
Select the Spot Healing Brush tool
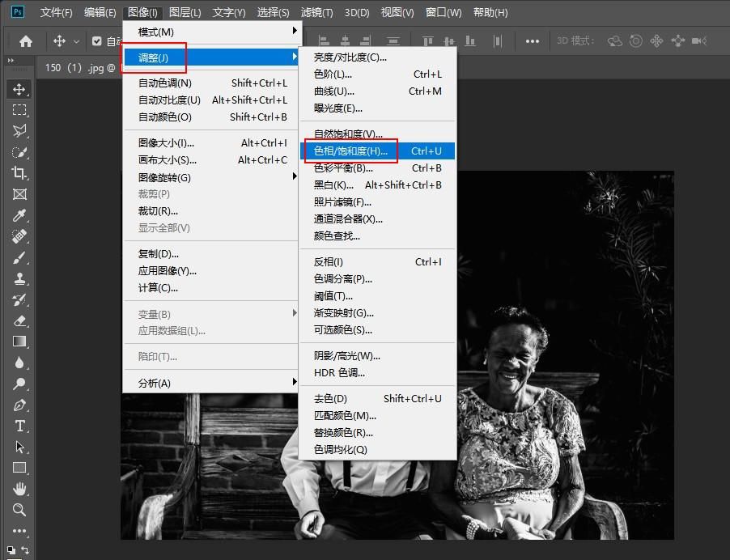click(x=19, y=236)
